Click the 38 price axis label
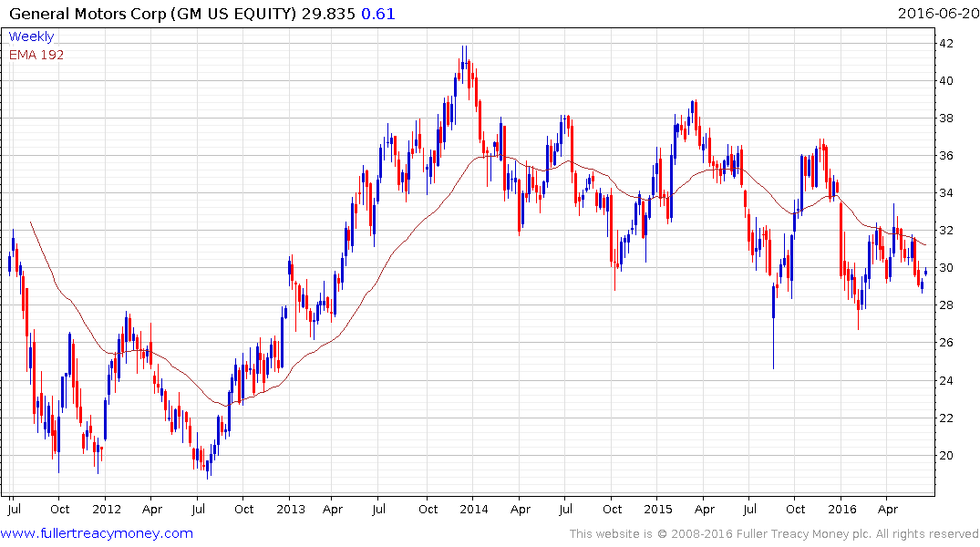 (x=946, y=119)
